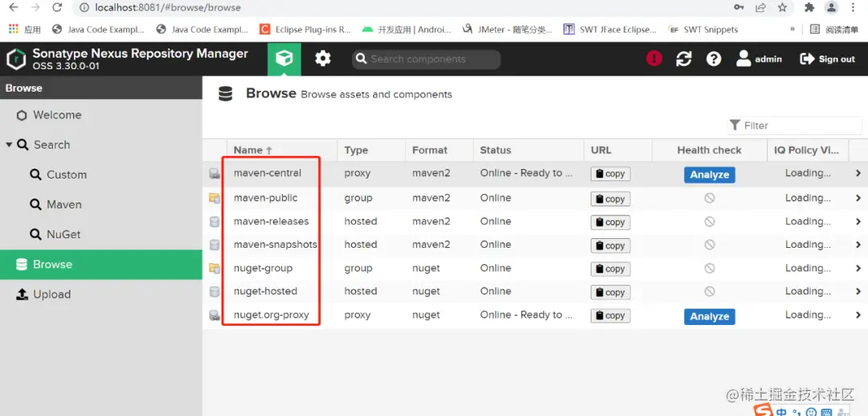Open the administration gear icon
Image resolution: width=868 pixels, height=416 pixels.
[323, 59]
